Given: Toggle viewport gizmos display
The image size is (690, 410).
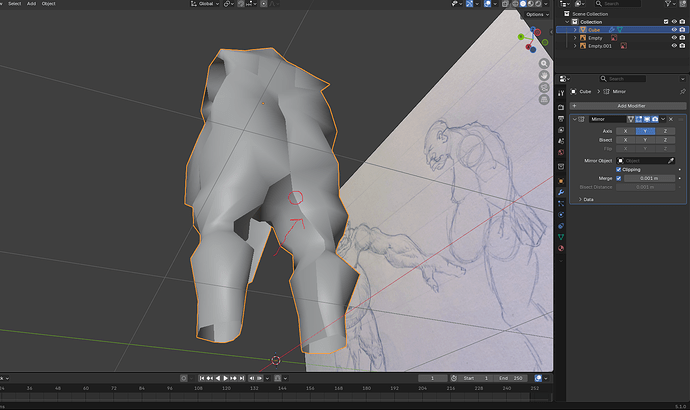Looking at the screenshot, I should coord(469,4).
